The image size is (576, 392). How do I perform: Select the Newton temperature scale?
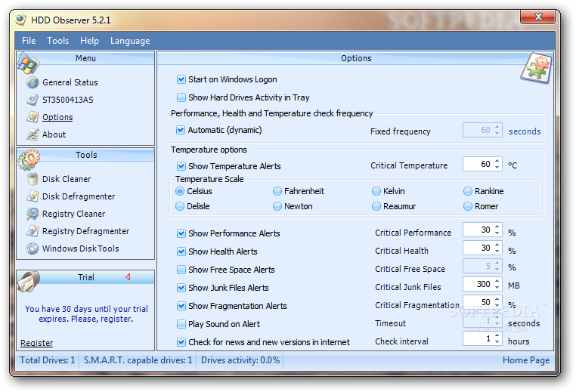pyautogui.click(x=277, y=206)
